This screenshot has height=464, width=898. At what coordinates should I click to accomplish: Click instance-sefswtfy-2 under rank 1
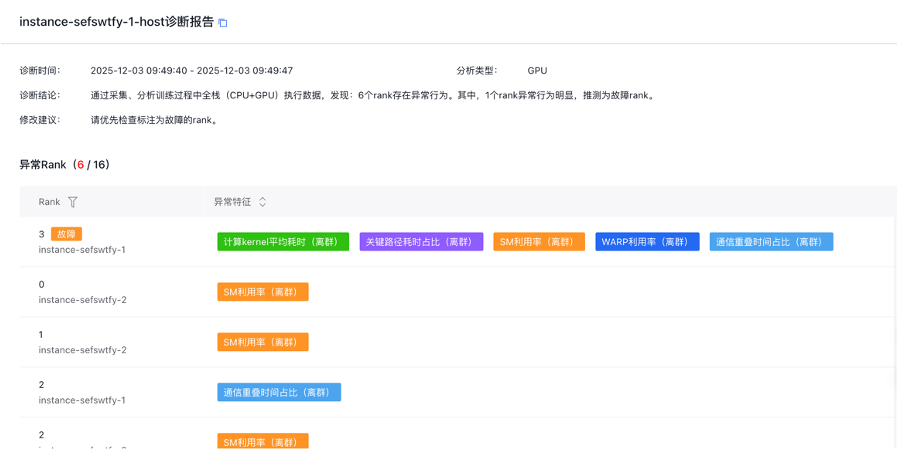(82, 349)
